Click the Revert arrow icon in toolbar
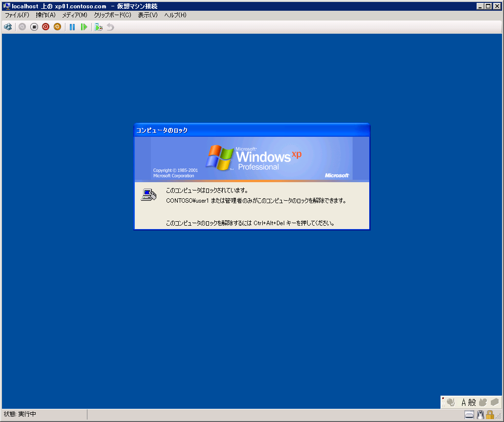The image size is (504, 422). point(110,27)
